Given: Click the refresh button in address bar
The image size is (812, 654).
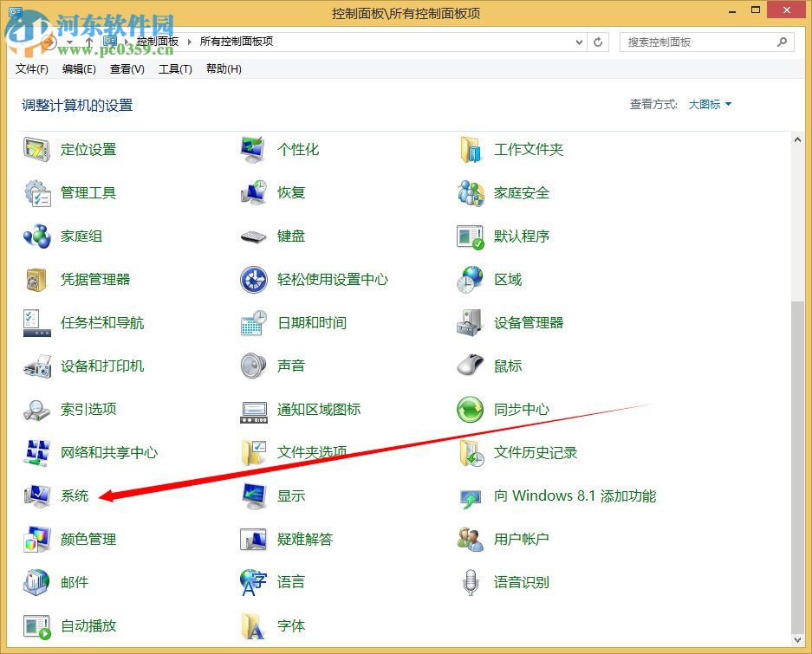Looking at the screenshot, I should click(598, 41).
